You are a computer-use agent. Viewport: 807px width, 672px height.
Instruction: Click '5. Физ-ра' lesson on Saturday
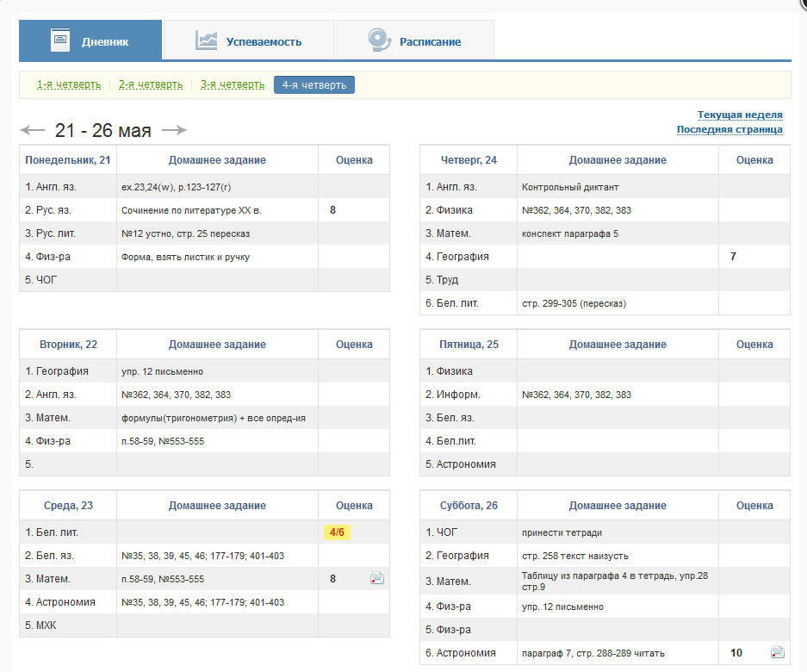pyautogui.click(x=448, y=629)
